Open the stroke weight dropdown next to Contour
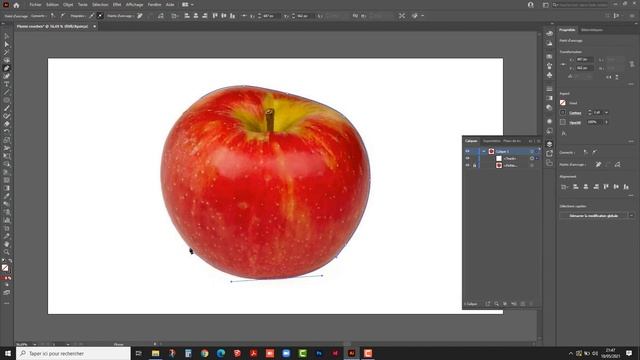Screen dimensions: 640x360 (x=607, y=112)
